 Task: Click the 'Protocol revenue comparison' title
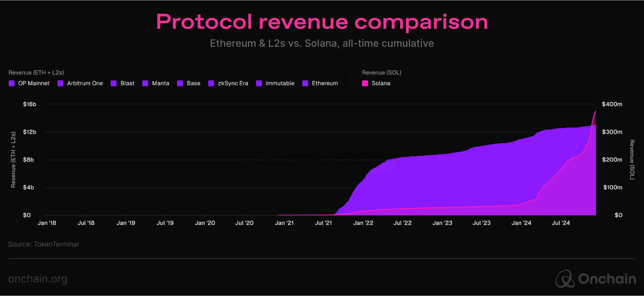[322, 22]
